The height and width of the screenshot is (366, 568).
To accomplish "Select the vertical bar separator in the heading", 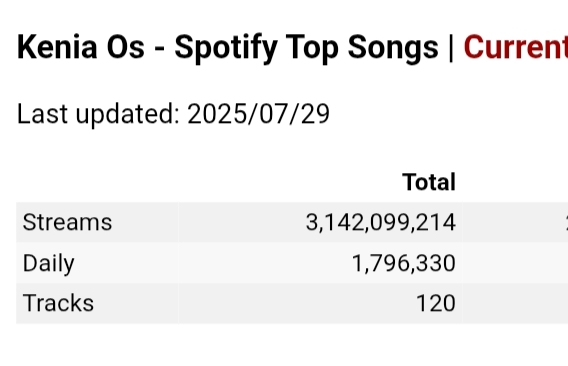I will pyautogui.click(x=451, y=48).
